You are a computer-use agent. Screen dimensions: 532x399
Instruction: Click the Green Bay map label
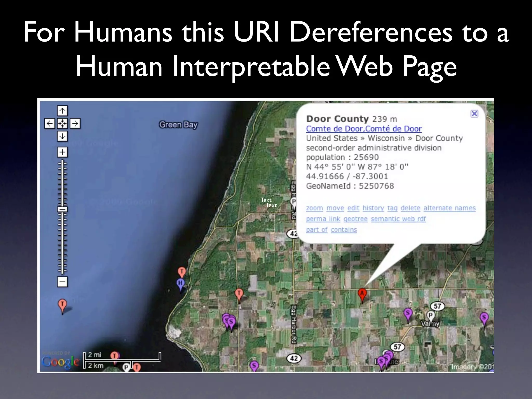coord(178,125)
